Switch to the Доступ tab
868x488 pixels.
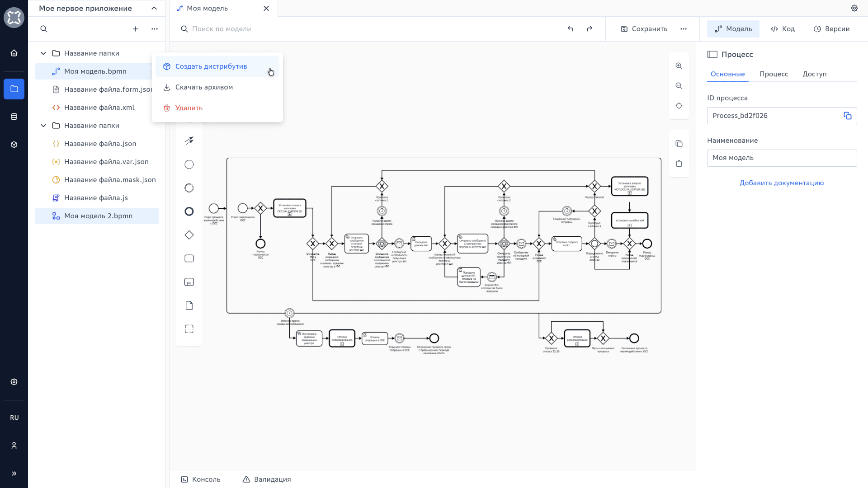pos(814,74)
